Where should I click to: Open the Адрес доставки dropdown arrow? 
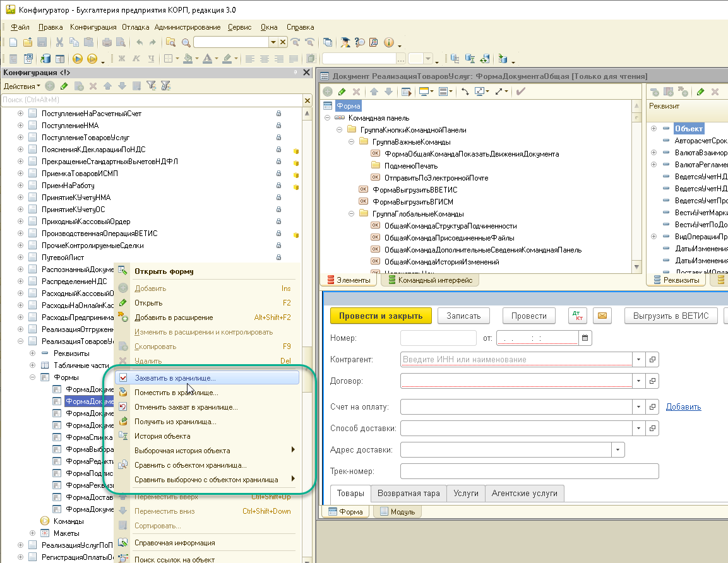[618, 450]
